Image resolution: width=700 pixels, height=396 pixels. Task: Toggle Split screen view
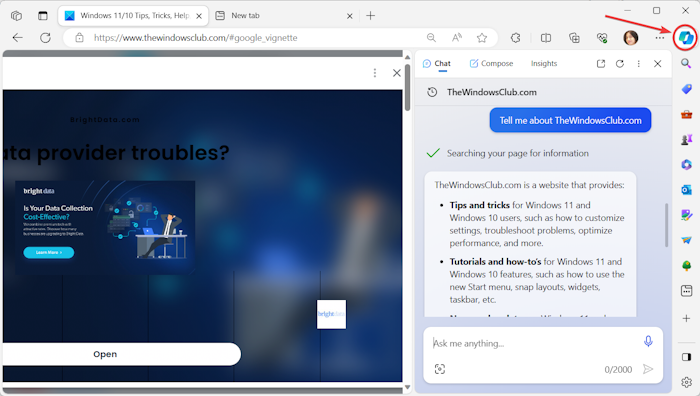(546, 38)
